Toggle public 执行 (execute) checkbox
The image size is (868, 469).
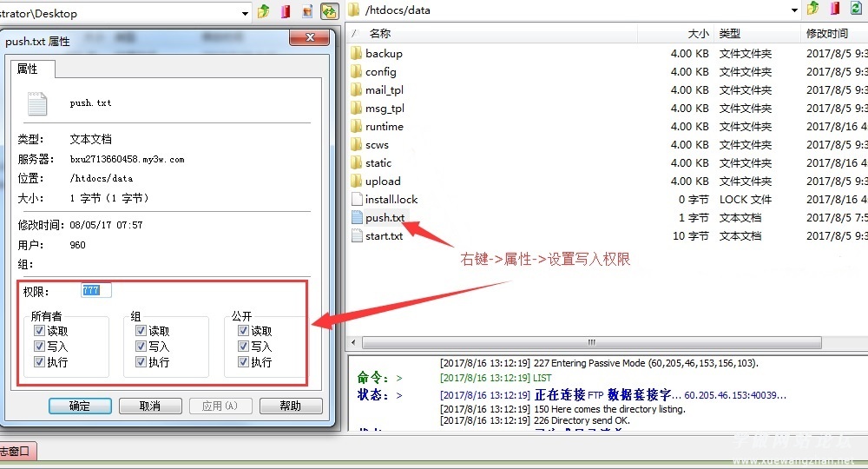(x=243, y=362)
